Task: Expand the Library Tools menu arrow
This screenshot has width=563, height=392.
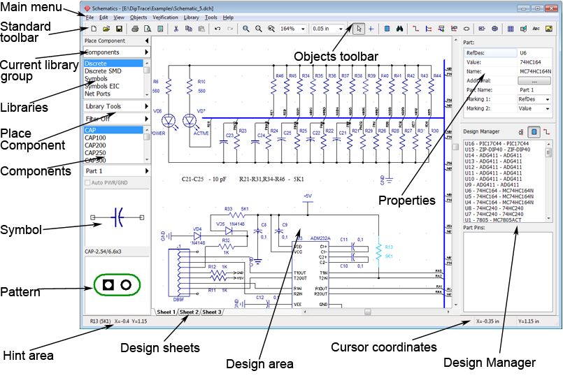Action: tap(146, 106)
